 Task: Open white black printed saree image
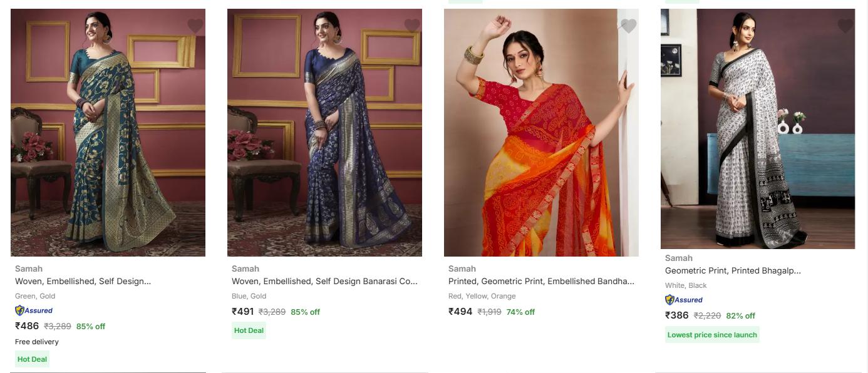point(758,129)
